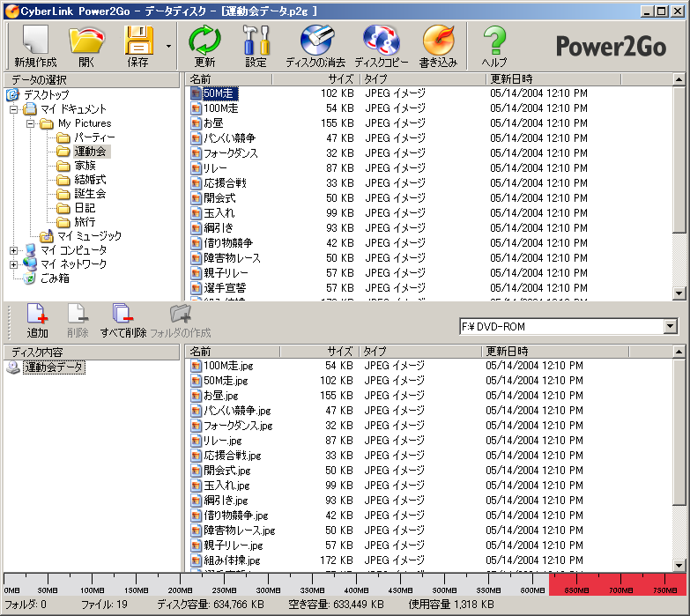Click the file icon beside 綱引き in the source list

196,228
